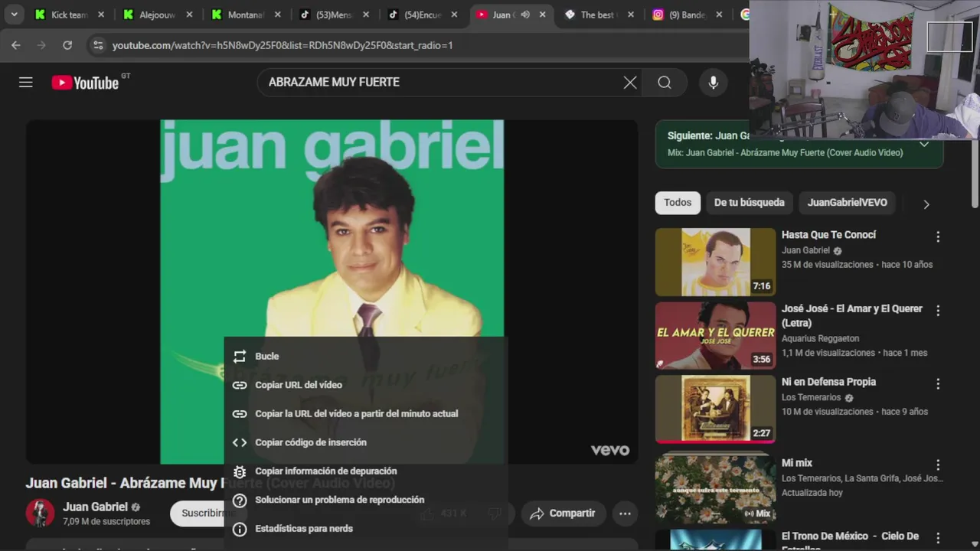Click browser back arrow

point(16,45)
